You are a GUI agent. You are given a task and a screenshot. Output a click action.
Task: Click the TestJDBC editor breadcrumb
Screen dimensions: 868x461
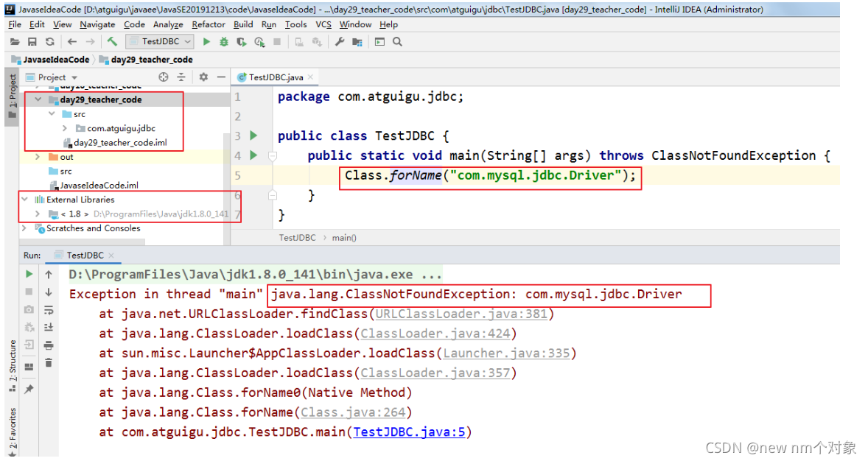(297, 238)
